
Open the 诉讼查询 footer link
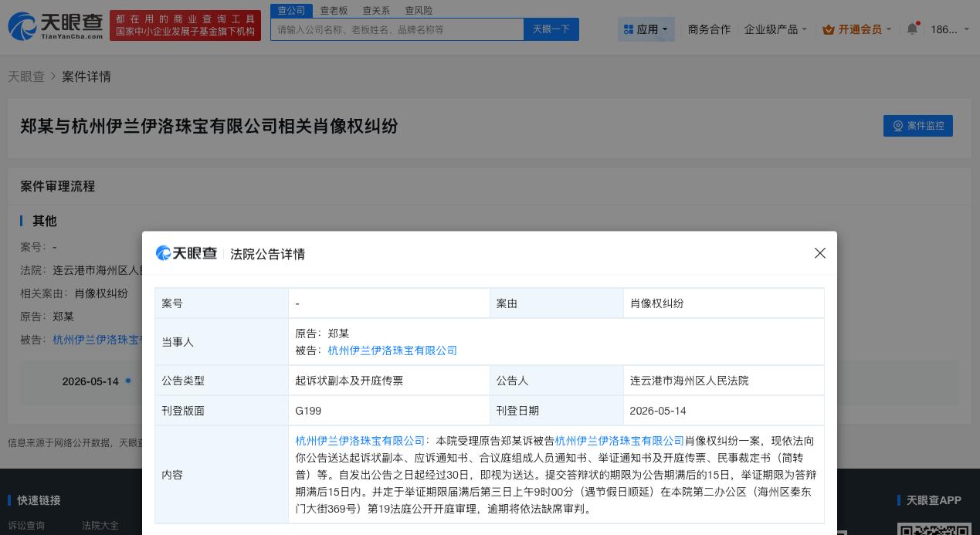coord(26,526)
